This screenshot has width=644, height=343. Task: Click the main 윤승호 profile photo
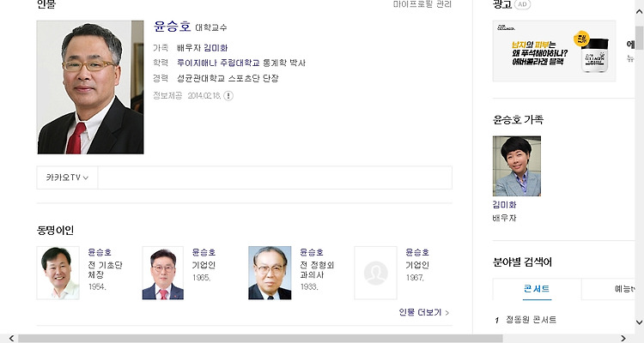pyautogui.click(x=90, y=87)
